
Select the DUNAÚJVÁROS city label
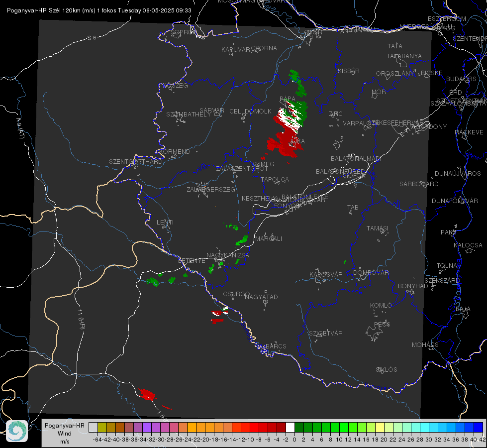(458, 174)
